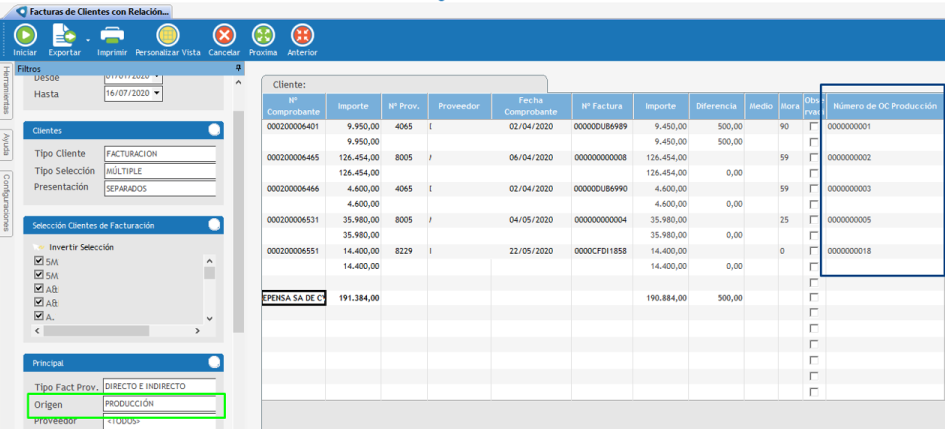Pin the Filtros panel
945x429 pixels.
click(238, 68)
